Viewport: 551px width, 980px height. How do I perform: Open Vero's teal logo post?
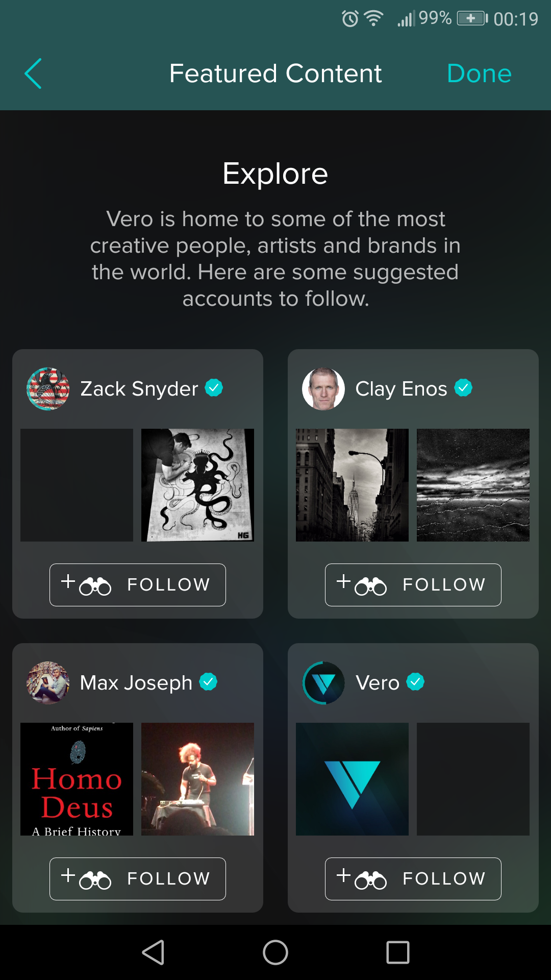(x=352, y=779)
